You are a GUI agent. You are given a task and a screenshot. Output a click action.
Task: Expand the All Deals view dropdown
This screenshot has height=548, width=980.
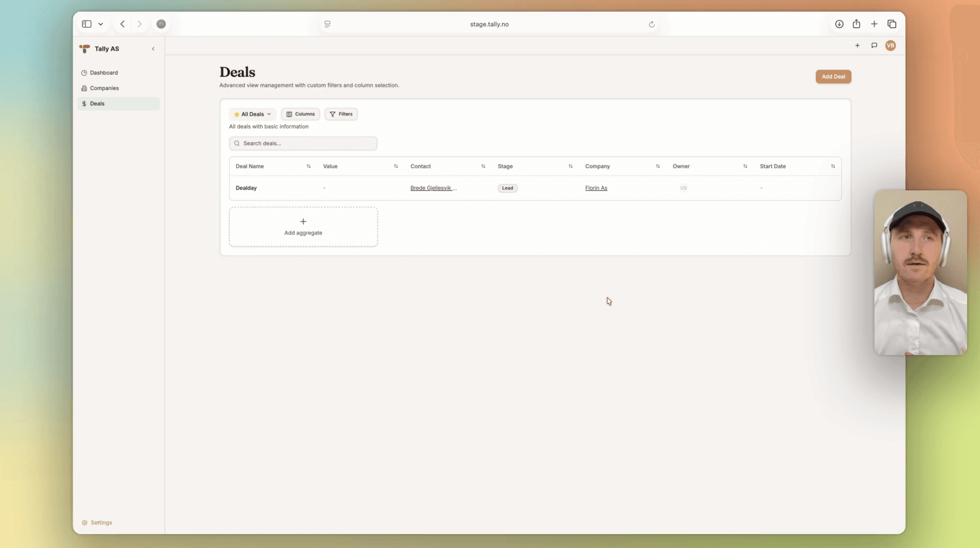[252, 114]
